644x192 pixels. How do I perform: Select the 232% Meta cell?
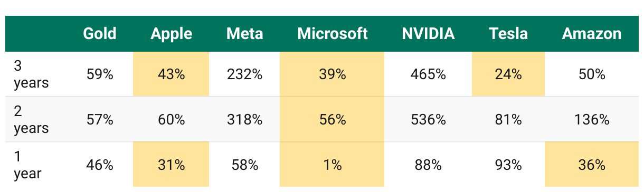tap(244, 74)
